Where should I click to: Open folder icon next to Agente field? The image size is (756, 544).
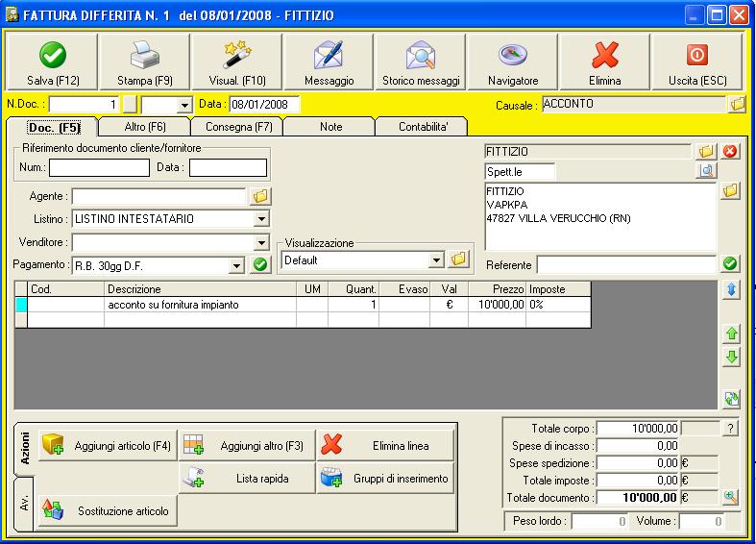(x=260, y=196)
